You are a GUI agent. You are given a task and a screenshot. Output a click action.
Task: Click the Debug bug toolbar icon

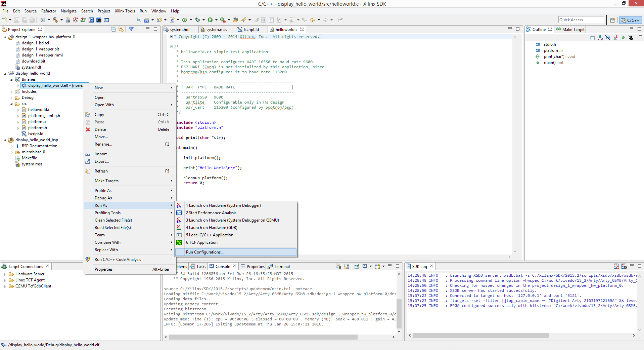[x=198, y=20]
